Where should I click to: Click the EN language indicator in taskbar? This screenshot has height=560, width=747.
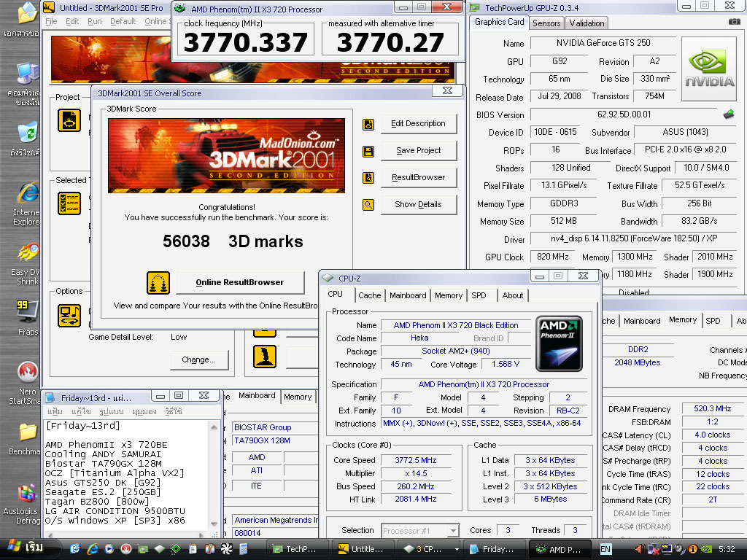coord(605,549)
